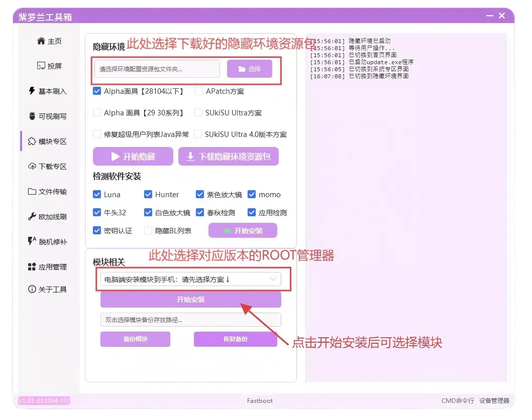Viewport: 532px width, 420px height.
Task: Uncheck the Luna detection checkbox
Action: 97,194
